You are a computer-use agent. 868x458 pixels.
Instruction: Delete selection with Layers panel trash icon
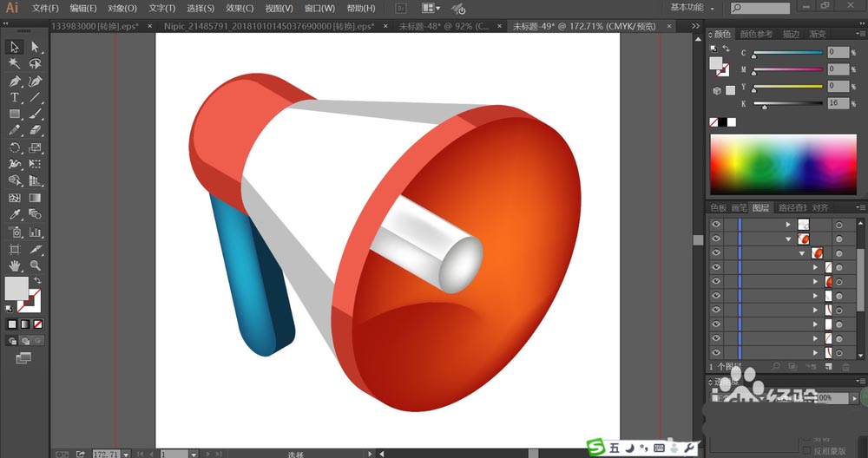point(845,367)
